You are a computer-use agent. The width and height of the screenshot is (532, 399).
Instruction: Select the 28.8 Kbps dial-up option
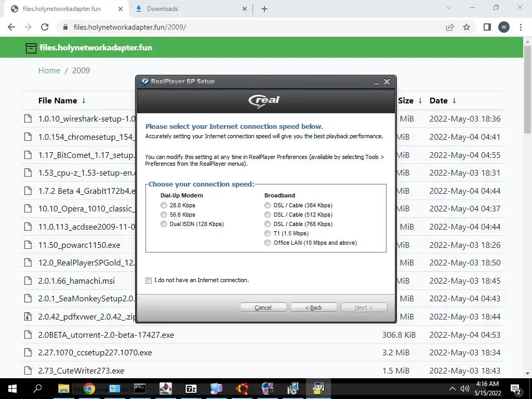click(x=164, y=205)
